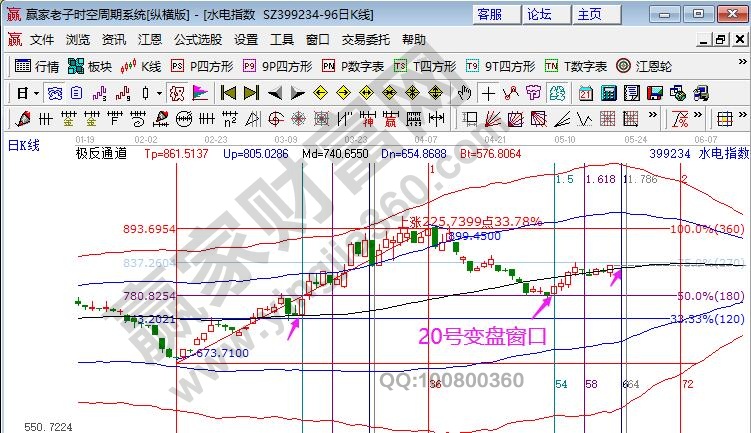The width and height of the screenshot is (751, 433).
Task: Click the 20号变盘窗口 chart annotation
Action: [486, 335]
